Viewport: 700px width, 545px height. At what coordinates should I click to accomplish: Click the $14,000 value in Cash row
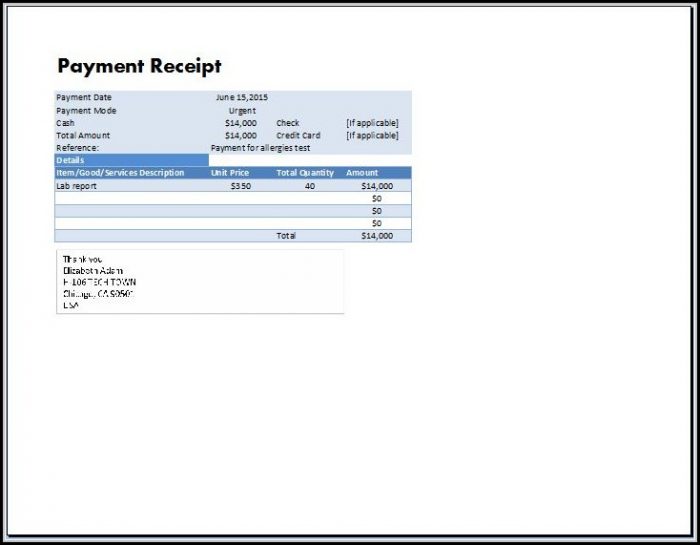(241, 123)
